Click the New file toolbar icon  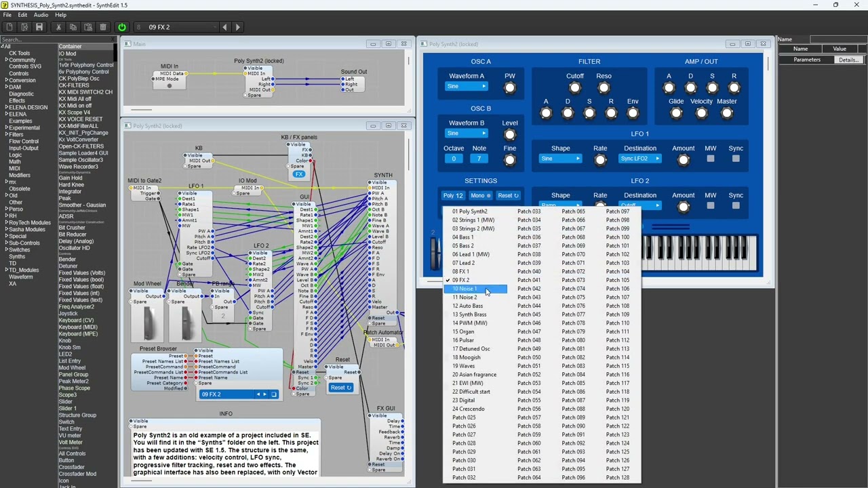9,27
